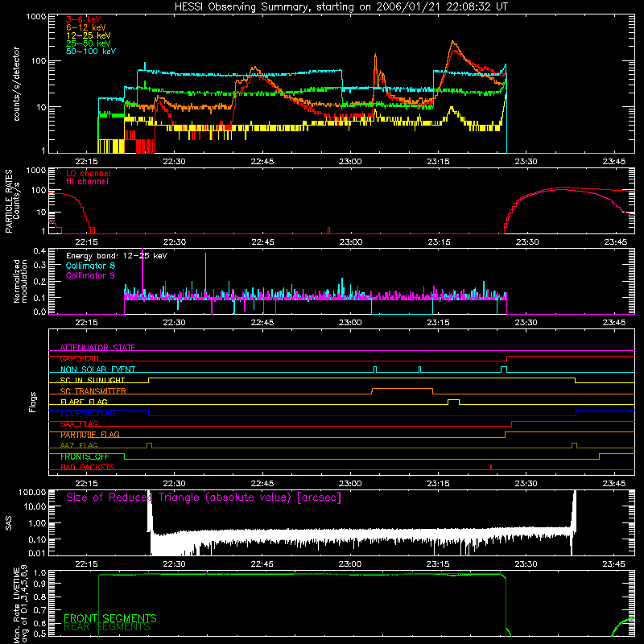Click the AAZ_FLAG label
The height and width of the screenshot is (644, 644).
79,445
